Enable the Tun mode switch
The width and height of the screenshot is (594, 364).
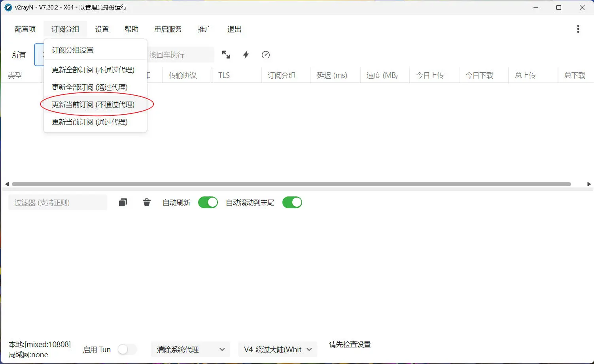pyautogui.click(x=127, y=349)
